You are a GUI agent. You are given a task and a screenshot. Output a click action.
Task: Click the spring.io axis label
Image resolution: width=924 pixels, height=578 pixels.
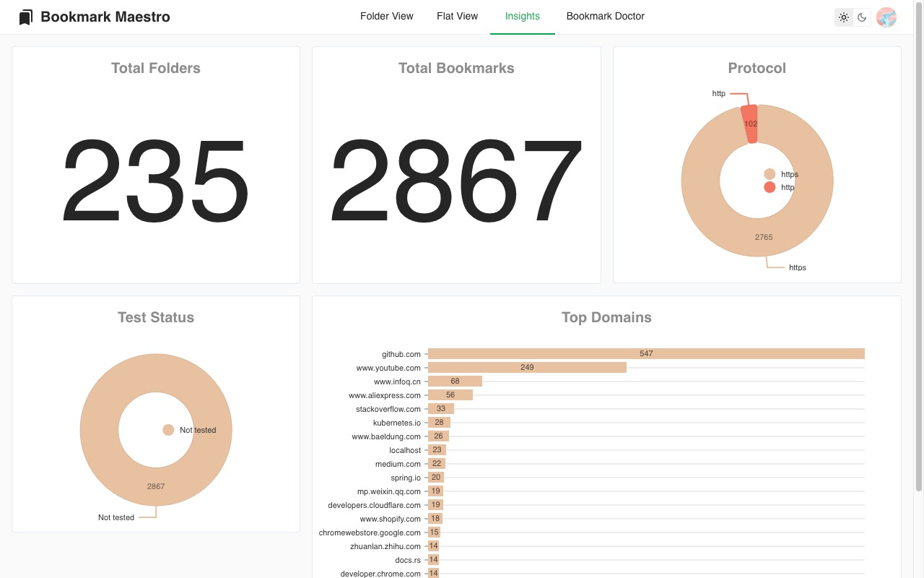coord(406,478)
